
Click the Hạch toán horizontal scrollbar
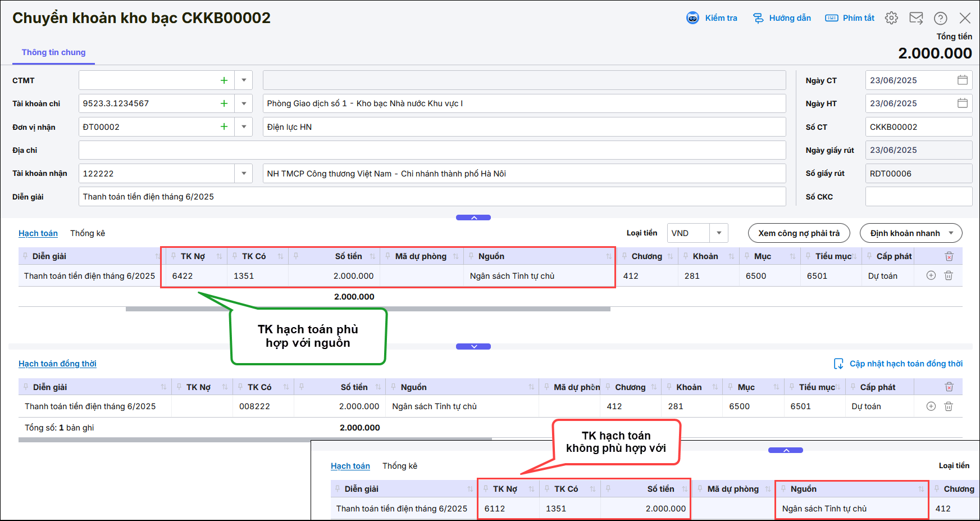(x=368, y=309)
